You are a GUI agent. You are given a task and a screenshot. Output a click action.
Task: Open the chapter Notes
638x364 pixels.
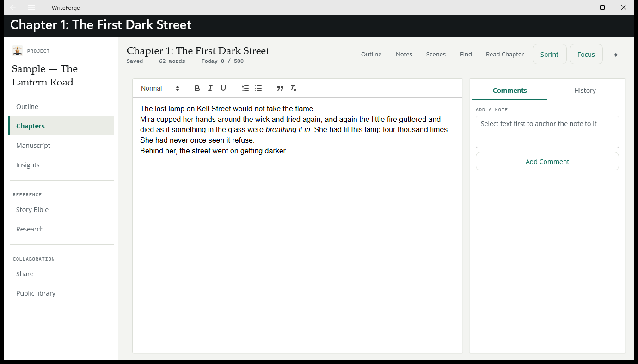pyautogui.click(x=404, y=54)
